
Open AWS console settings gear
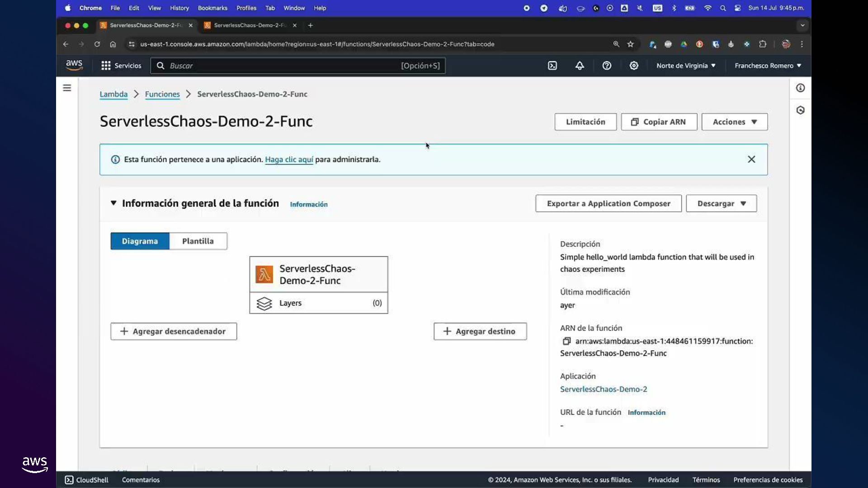634,66
